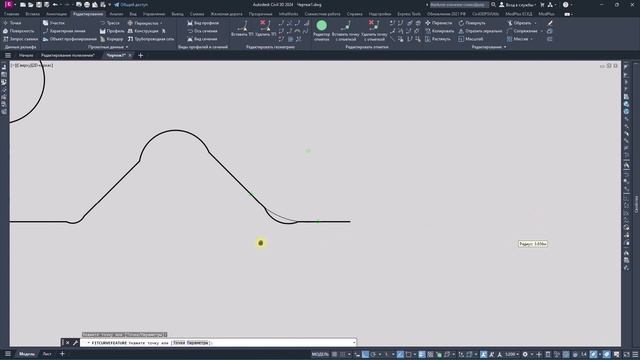
Task: Click the Save icon in quick access toolbar
Action: [x=39, y=5]
